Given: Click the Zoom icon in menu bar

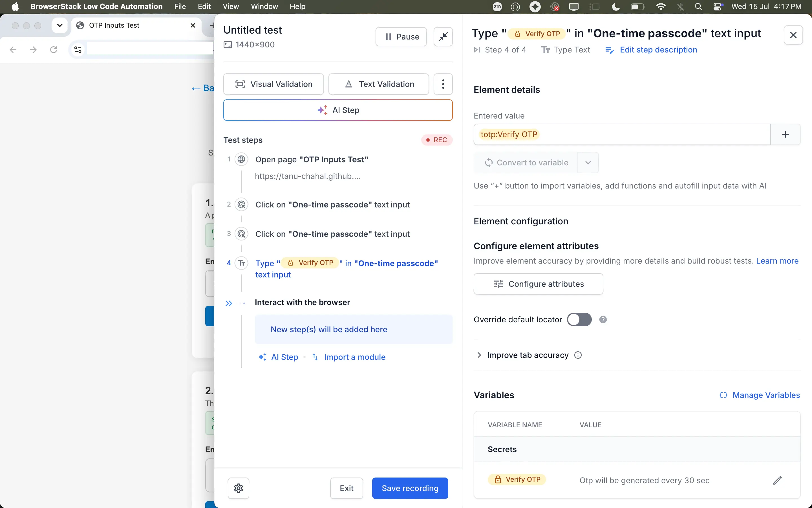Looking at the screenshot, I should (x=497, y=6).
